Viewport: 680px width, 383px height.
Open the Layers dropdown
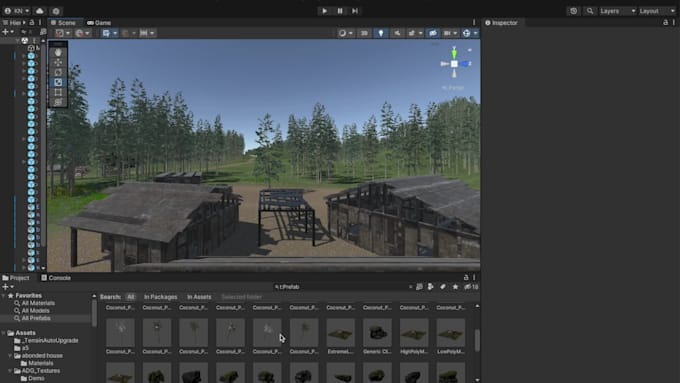point(618,11)
